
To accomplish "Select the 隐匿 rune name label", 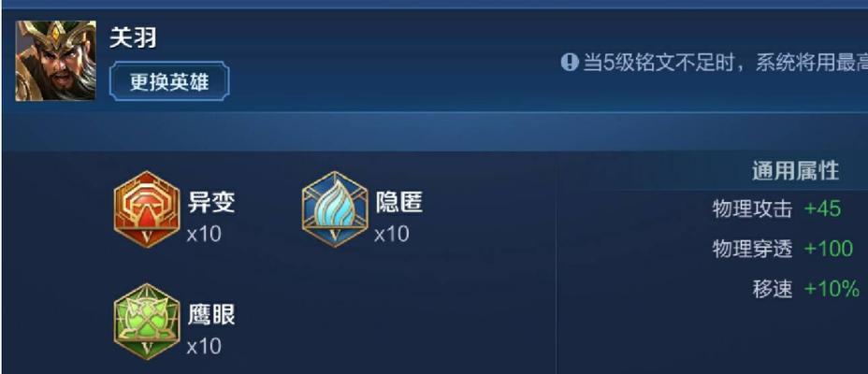I will 399,203.
